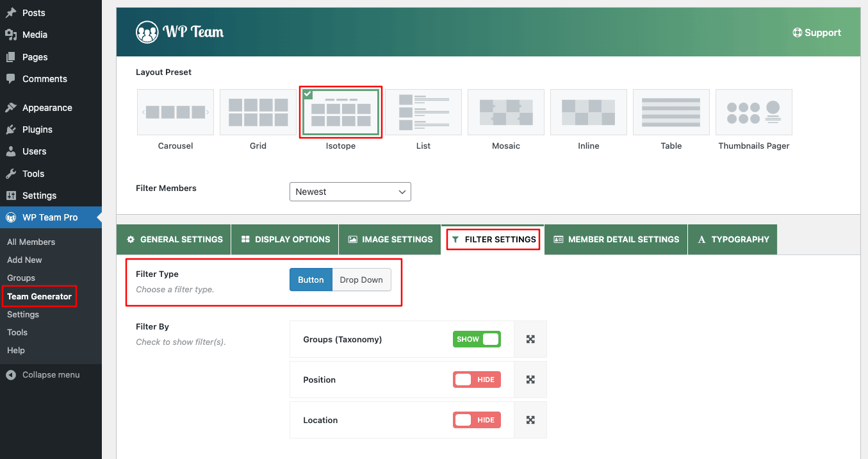
Task: Choose the Grid layout preset
Action: [258, 112]
